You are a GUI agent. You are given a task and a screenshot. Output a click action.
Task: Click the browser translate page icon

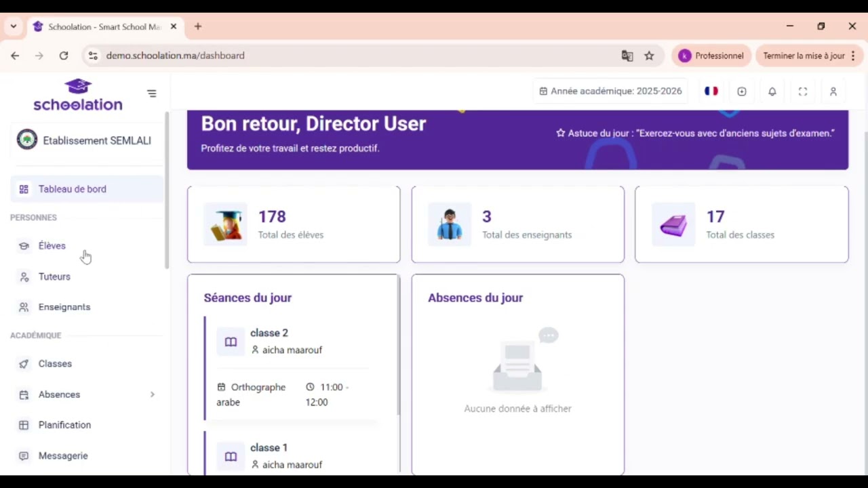click(627, 56)
